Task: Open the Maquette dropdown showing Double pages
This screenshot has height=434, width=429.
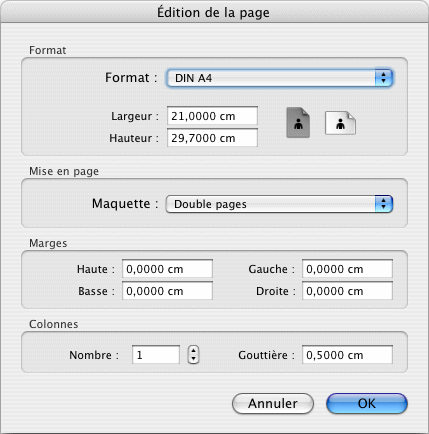Action: (x=279, y=204)
